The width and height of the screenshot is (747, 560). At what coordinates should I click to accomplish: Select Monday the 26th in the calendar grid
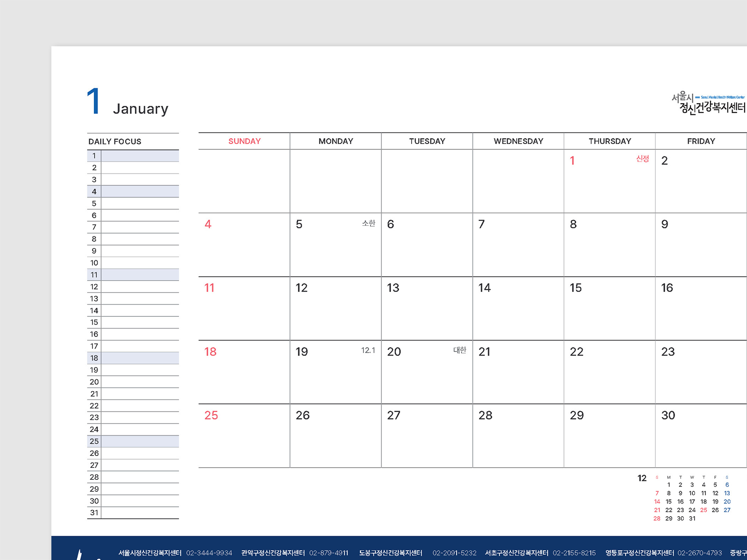pyautogui.click(x=303, y=415)
